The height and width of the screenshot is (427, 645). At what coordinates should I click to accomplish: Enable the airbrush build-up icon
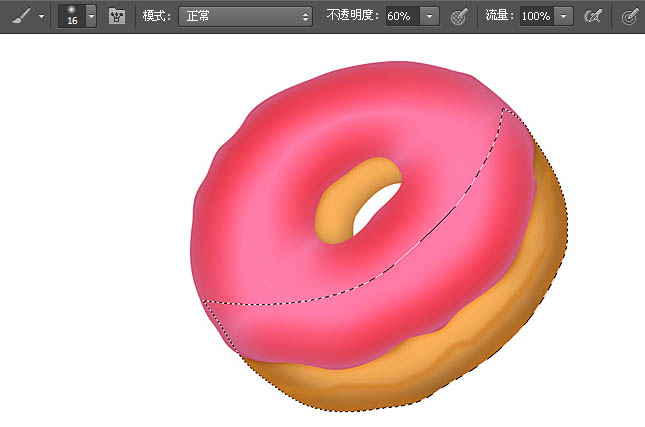click(x=593, y=16)
